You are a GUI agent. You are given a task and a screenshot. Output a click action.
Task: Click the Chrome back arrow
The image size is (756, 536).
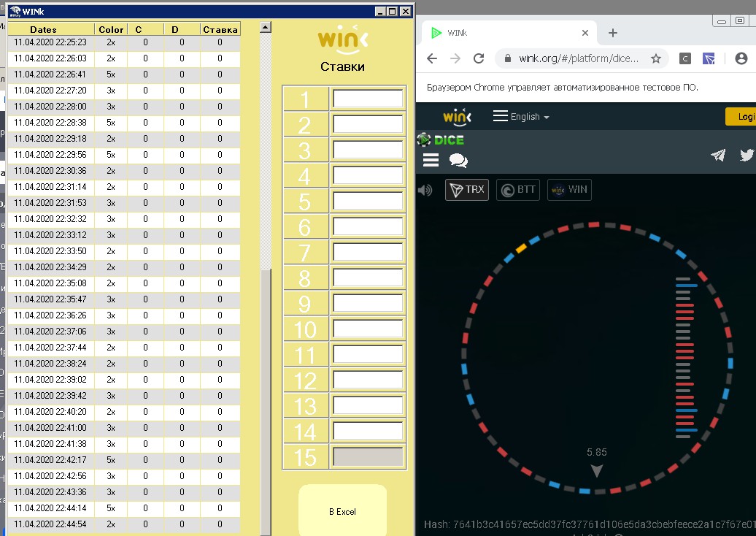pyautogui.click(x=432, y=58)
